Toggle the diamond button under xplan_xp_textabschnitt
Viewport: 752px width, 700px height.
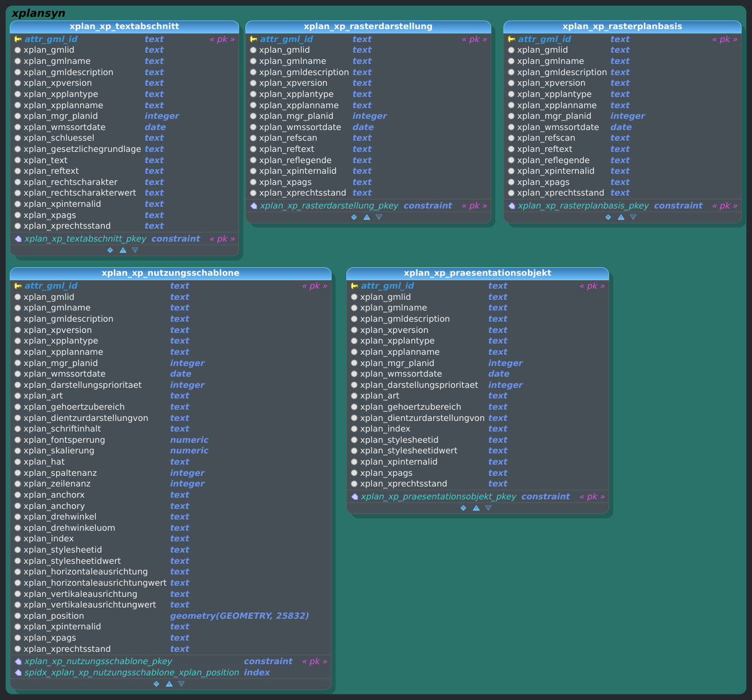[110, 250]
